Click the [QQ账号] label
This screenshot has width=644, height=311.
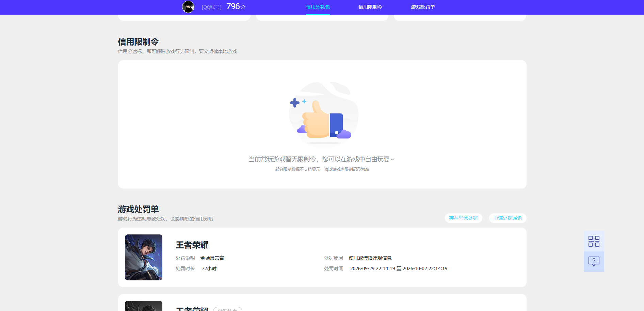[211, 7]
